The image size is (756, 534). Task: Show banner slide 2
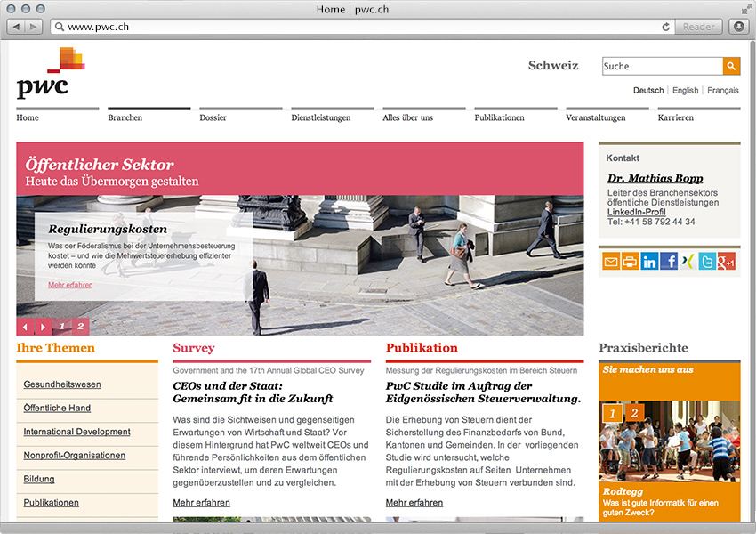[81, 327]
